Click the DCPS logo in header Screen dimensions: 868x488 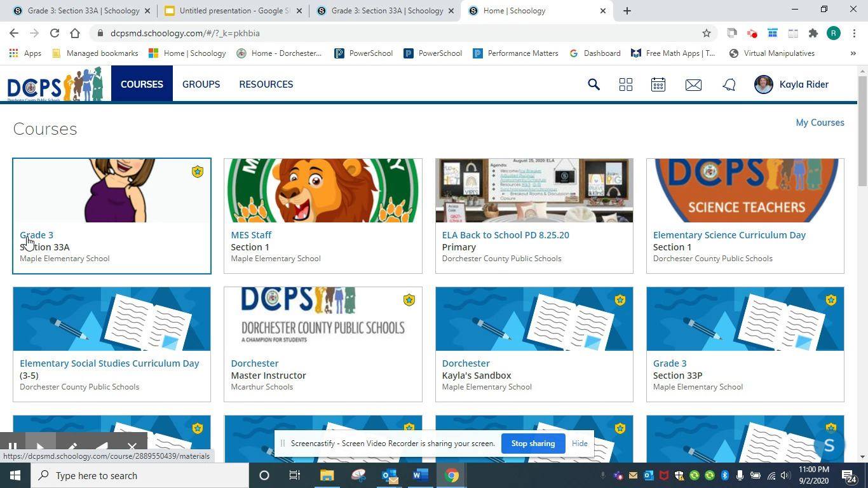[55, 84]
